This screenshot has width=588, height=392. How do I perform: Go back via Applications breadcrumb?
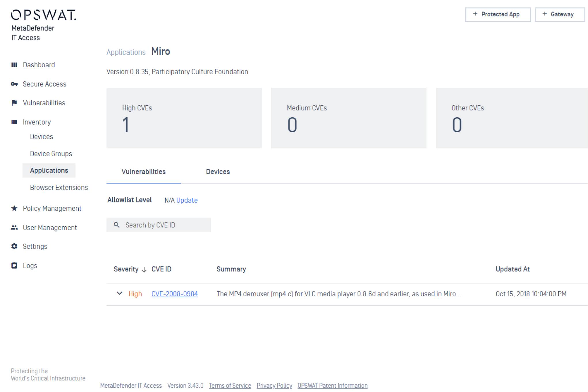point(126,52)
